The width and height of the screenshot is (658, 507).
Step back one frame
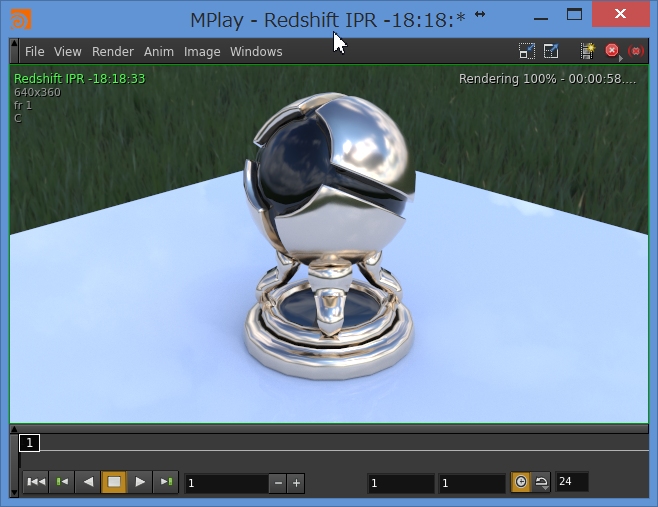click(62, 482)
